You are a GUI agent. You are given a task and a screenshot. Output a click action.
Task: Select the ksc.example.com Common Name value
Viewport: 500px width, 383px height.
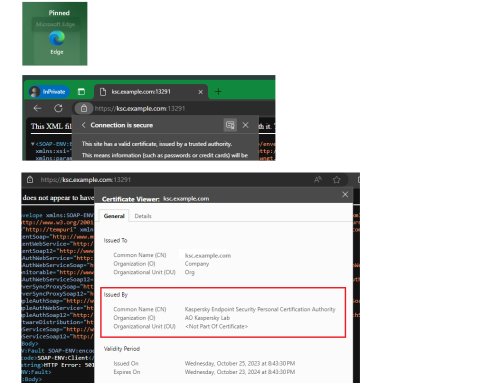pos(208,256)
